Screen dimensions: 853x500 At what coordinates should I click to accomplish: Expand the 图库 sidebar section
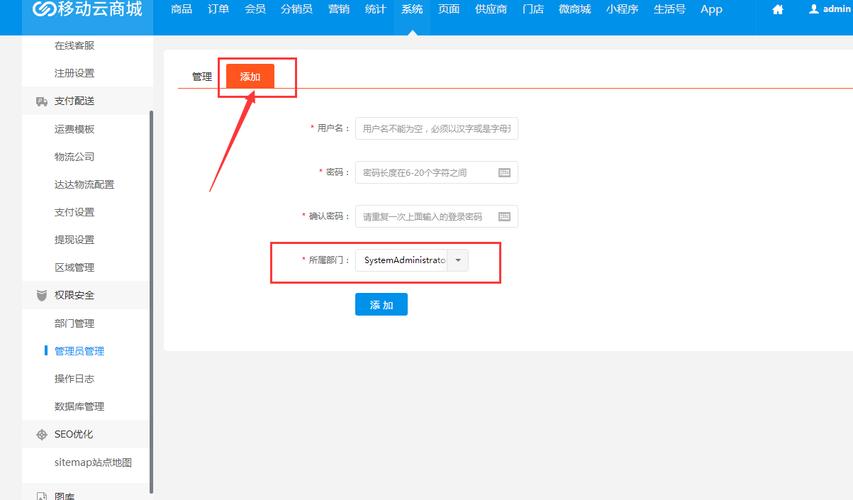(85, 494)
